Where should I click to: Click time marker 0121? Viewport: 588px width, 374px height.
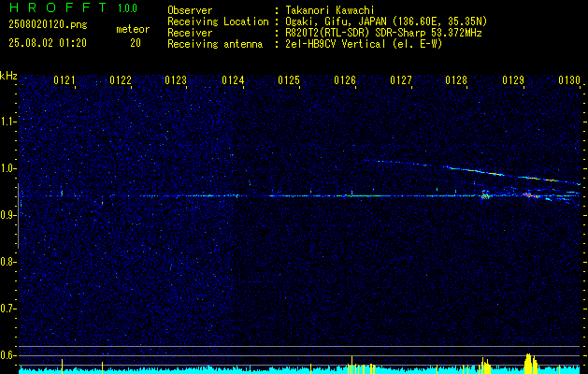(65, 80)
